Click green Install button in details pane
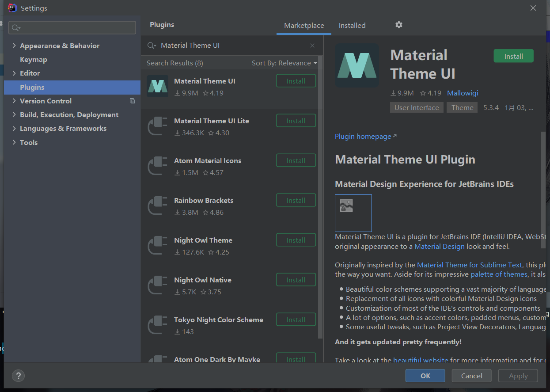Viewport: 550px width, 392px height. pyautogui.click(x=513, y=56)
